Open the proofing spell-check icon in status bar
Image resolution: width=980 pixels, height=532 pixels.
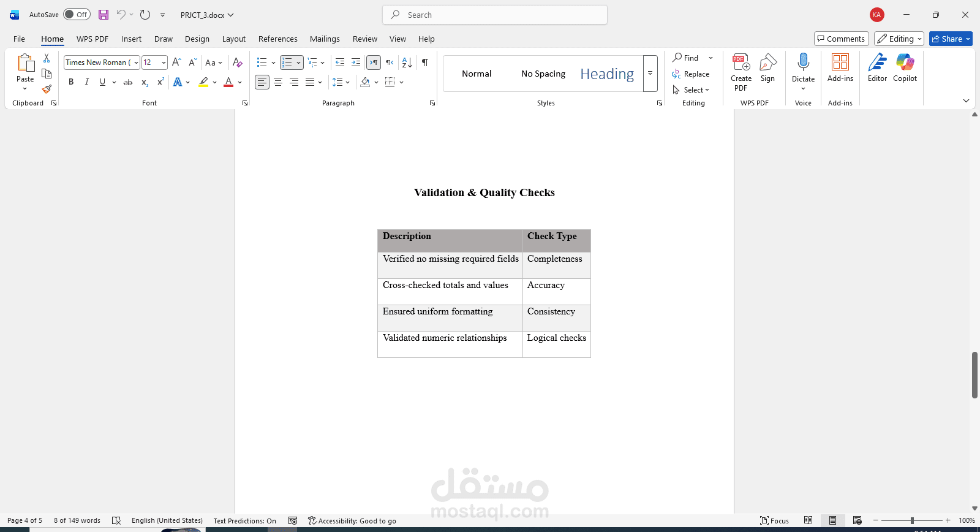pos(116,520)
